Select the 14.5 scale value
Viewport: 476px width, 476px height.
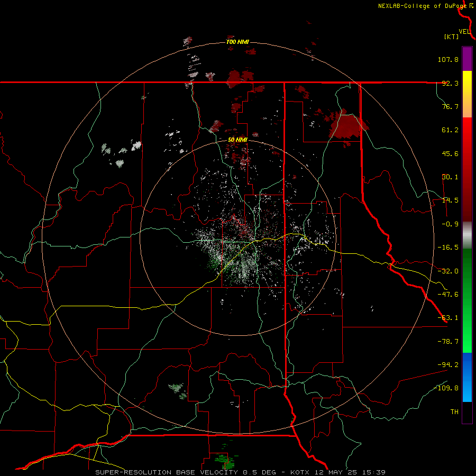click(x=450, y=200)
